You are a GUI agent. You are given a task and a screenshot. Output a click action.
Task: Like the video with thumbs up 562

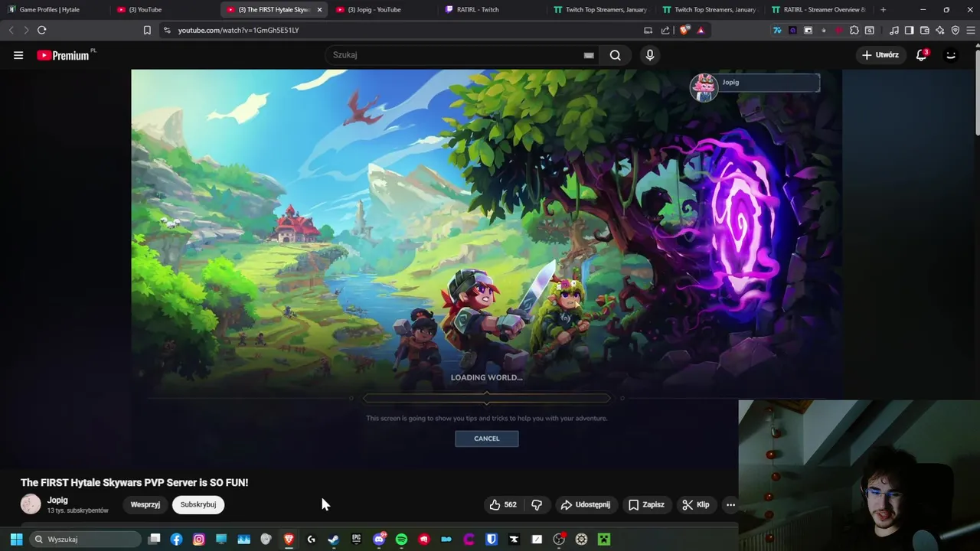503,504
